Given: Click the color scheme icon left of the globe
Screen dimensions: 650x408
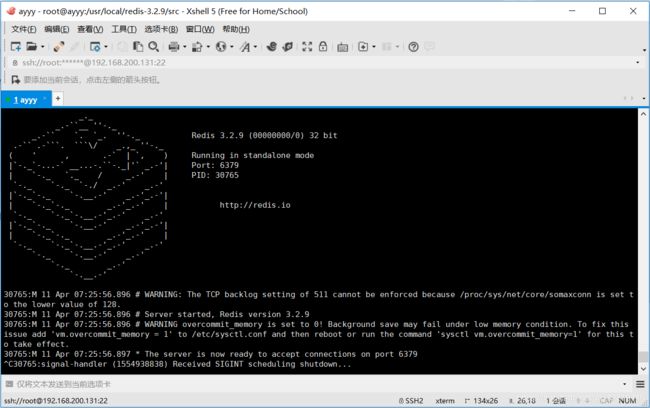Looking at the screenshot, I should coord(197,47).
